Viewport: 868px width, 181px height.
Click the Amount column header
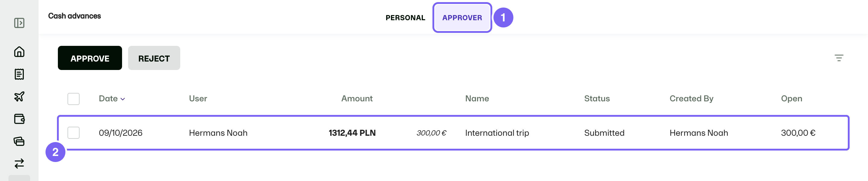357,99
